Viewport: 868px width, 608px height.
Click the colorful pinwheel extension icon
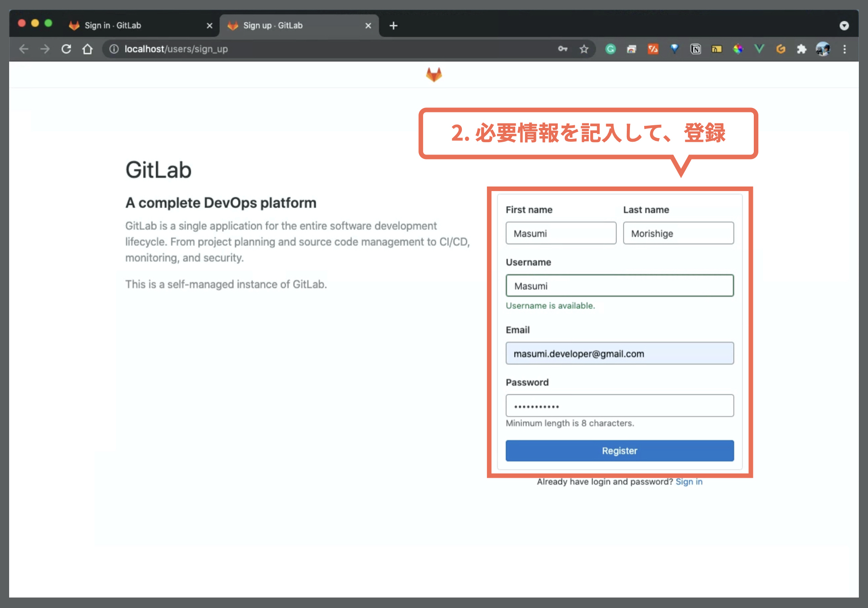738,49
